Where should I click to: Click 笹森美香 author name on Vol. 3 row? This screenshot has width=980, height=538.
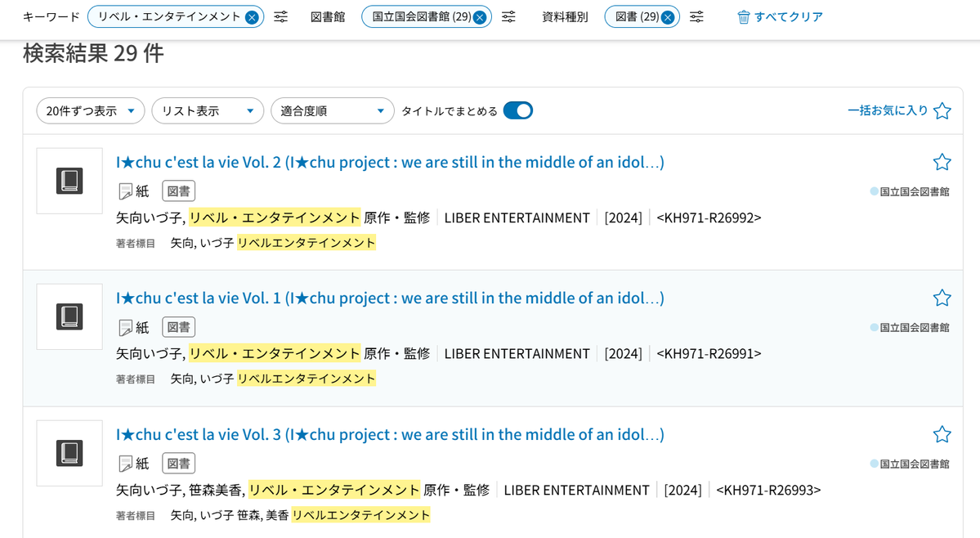[x=215, y=490]
